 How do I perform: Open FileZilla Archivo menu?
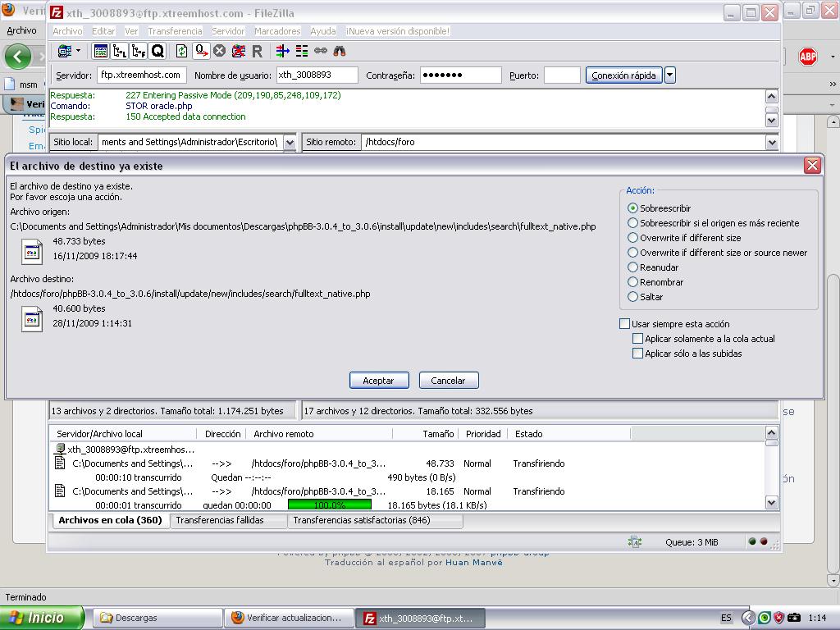pyautogui.click(x=67, y=31)
